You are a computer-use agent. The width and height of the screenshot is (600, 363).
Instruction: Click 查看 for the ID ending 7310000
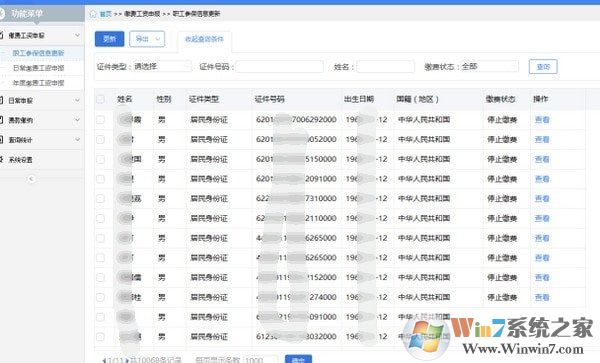[x=542, y=199]
